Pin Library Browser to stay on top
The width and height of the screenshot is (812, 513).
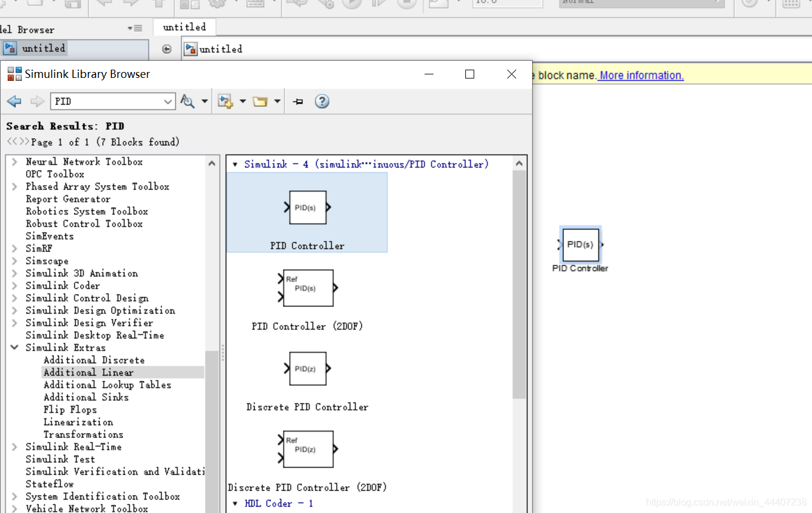coord(298,102)
